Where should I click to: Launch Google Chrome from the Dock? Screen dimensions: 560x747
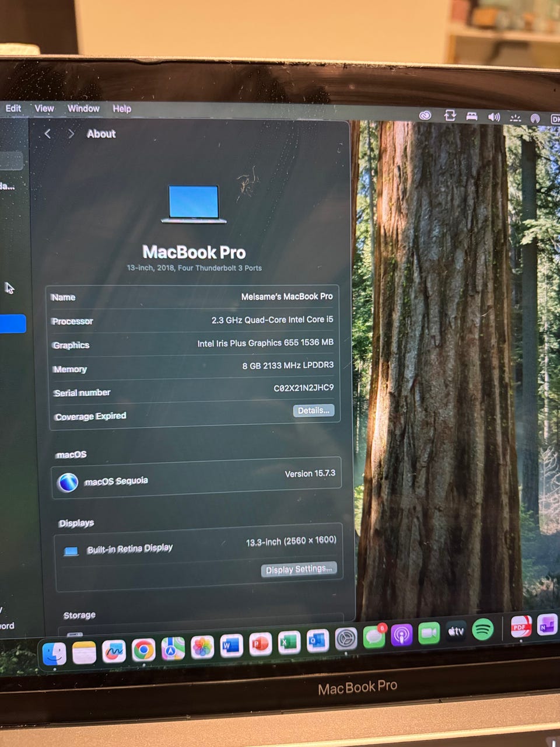pyautogui.click(x=143, y=650)
